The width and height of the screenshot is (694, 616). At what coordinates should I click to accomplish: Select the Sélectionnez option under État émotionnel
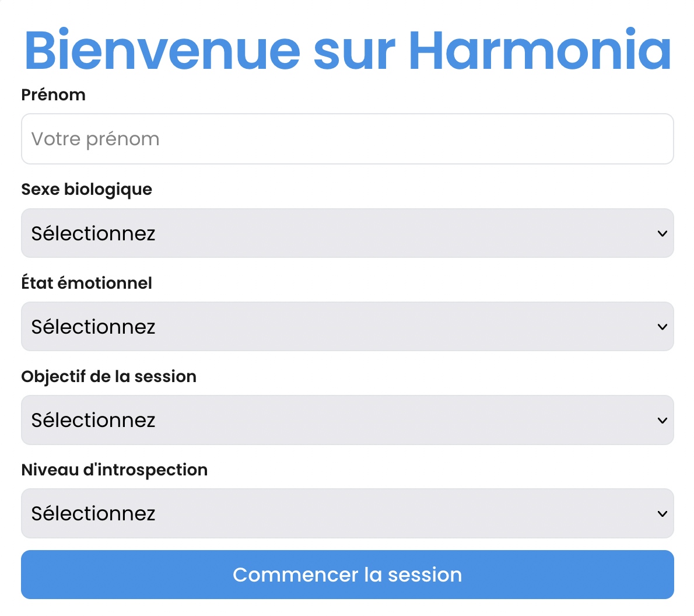pos(93,326)
